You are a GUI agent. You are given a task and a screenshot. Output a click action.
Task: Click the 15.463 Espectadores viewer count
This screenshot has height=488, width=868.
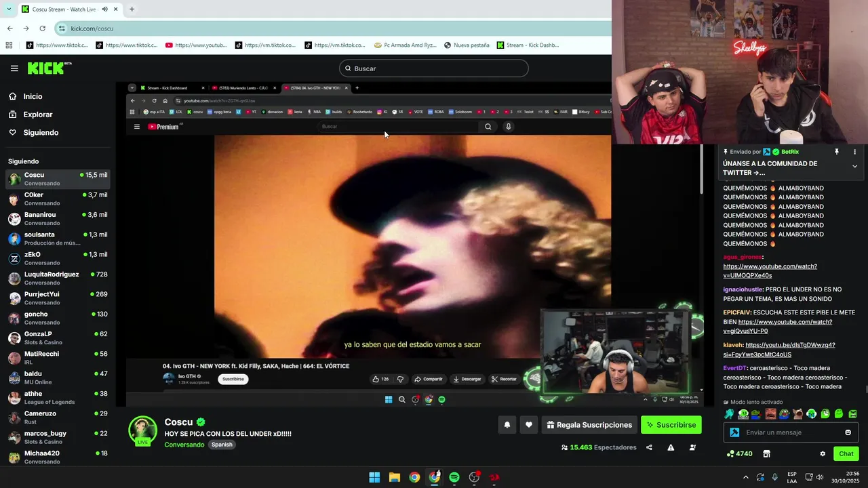click(599, 447)
